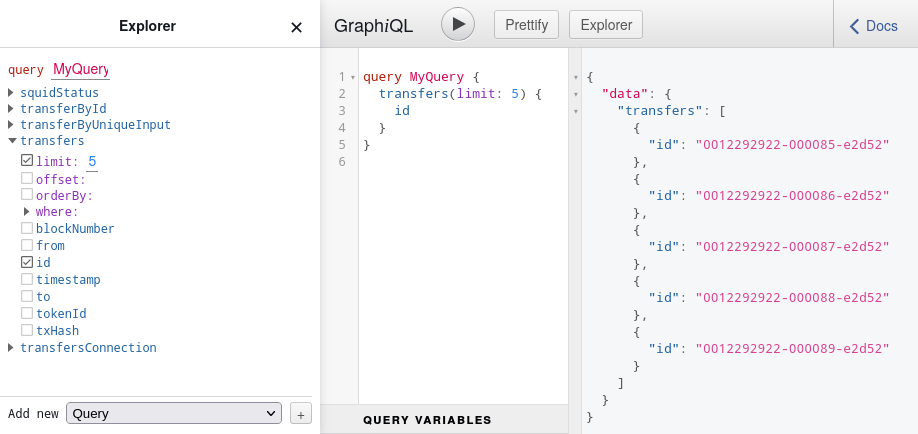The image size is (918, 434).
Task: Open the Add new Query dropdown
Action: click(174, 413)
